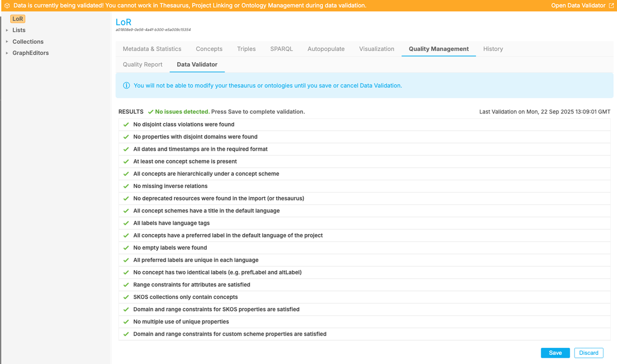The image size is (617, 364).
Task: Click the green check beside disjoint class violations
Action: [125, 124]
